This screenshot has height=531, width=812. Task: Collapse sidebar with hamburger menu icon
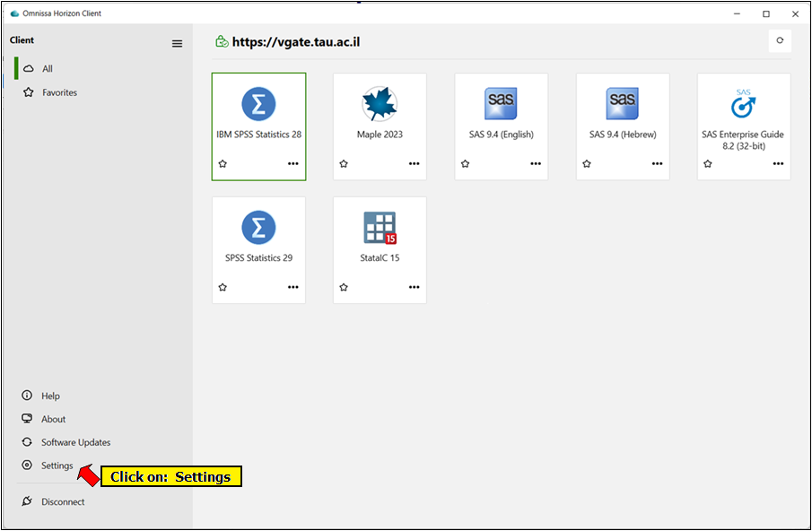click(177, 43)
